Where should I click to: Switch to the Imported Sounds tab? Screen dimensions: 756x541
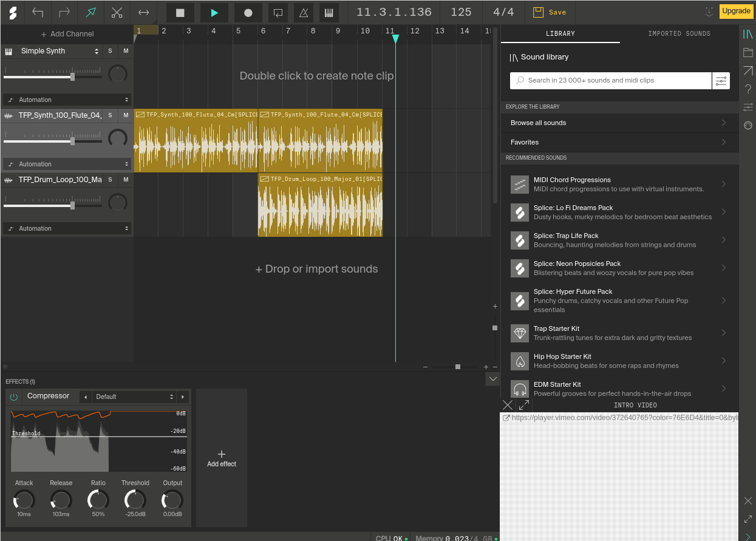pyautogui.click(x=679, y=34)
